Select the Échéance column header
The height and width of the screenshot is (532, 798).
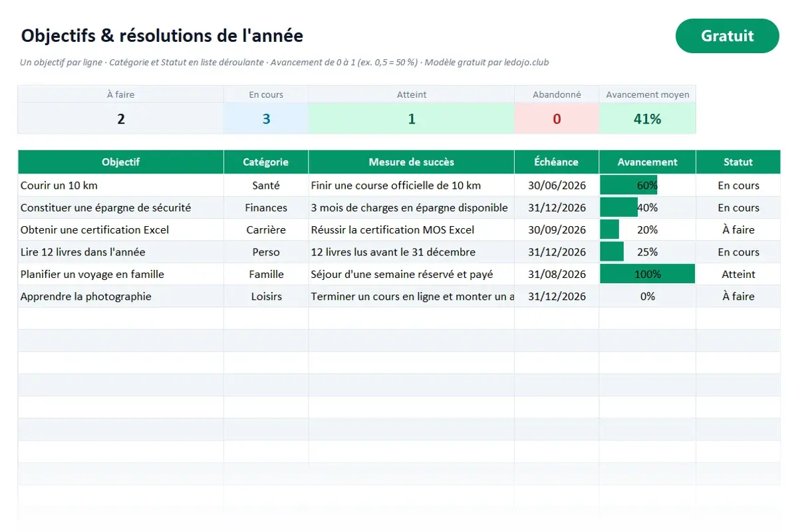coord(557,162)
